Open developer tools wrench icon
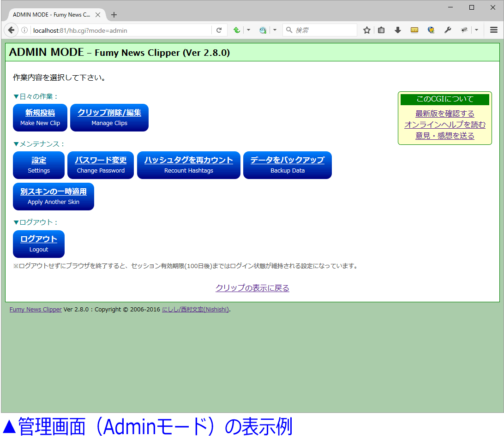The height and width of the screenshot is (436, 504). point(448,30)
